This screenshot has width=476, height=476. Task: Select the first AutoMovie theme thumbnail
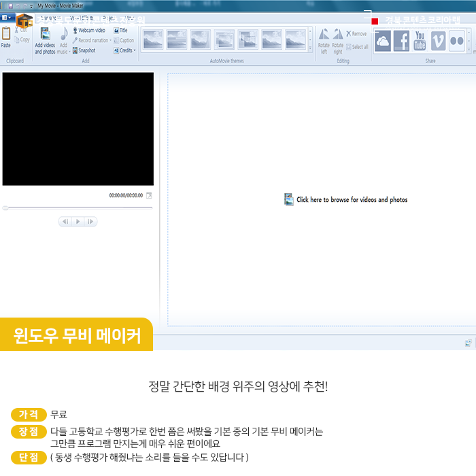153,39
